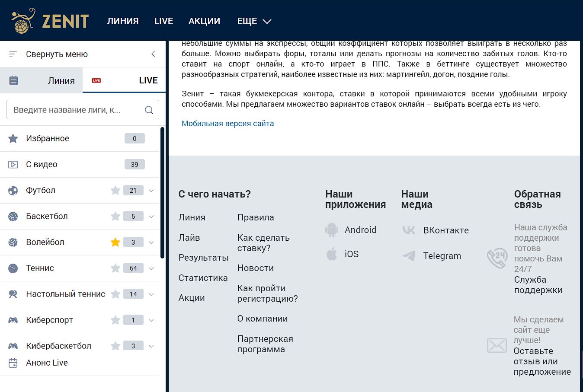Expand the Кибербаскетбол section chevron

[151, 346]
